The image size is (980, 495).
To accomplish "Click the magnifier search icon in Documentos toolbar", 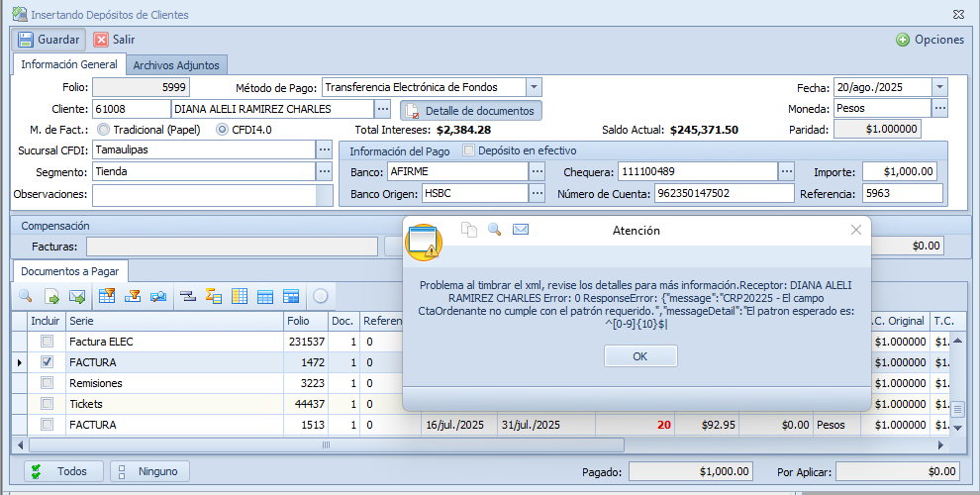I will 26,296.
